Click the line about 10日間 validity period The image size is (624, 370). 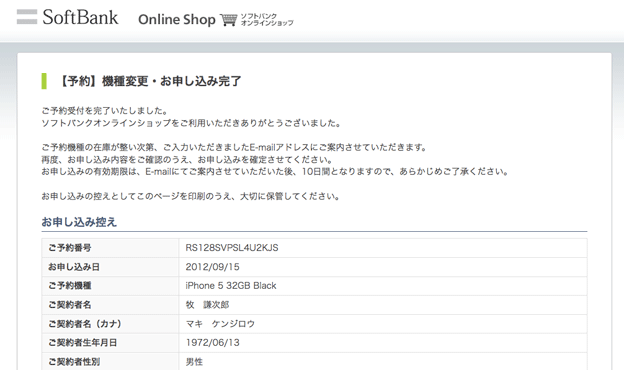point(275,171)
